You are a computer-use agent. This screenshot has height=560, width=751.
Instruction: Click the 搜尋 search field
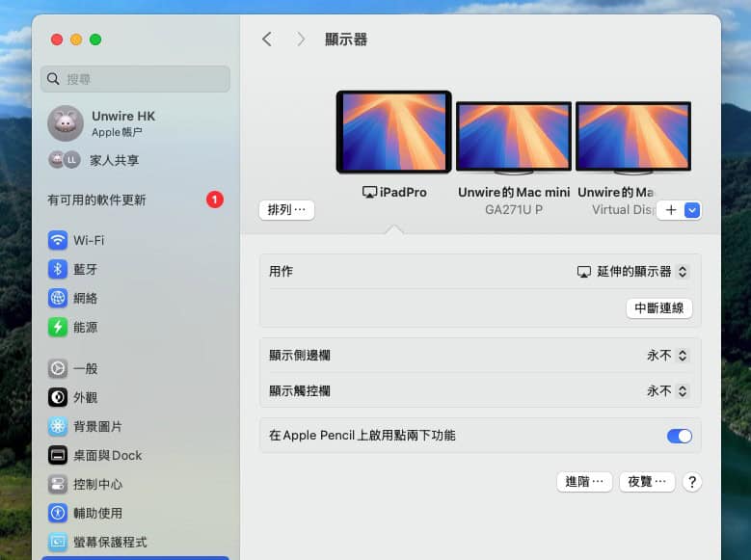tap(135, 79)
